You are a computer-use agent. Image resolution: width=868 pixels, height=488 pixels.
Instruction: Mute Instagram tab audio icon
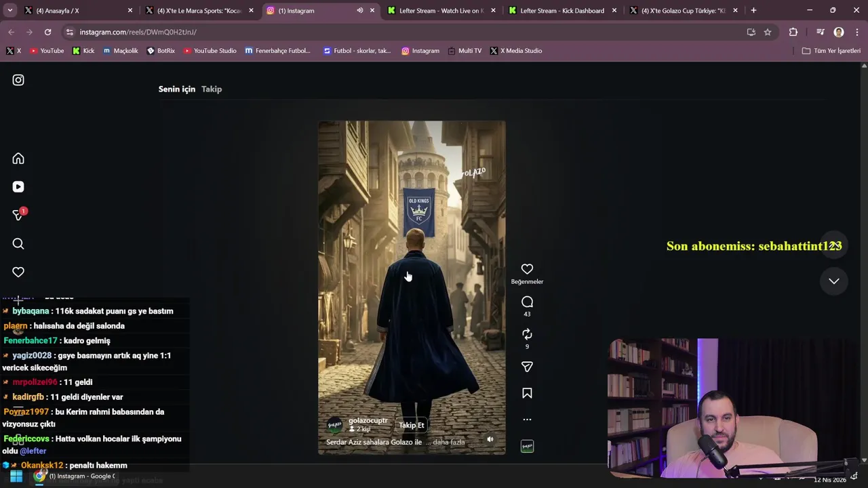[x=359, y=10]
